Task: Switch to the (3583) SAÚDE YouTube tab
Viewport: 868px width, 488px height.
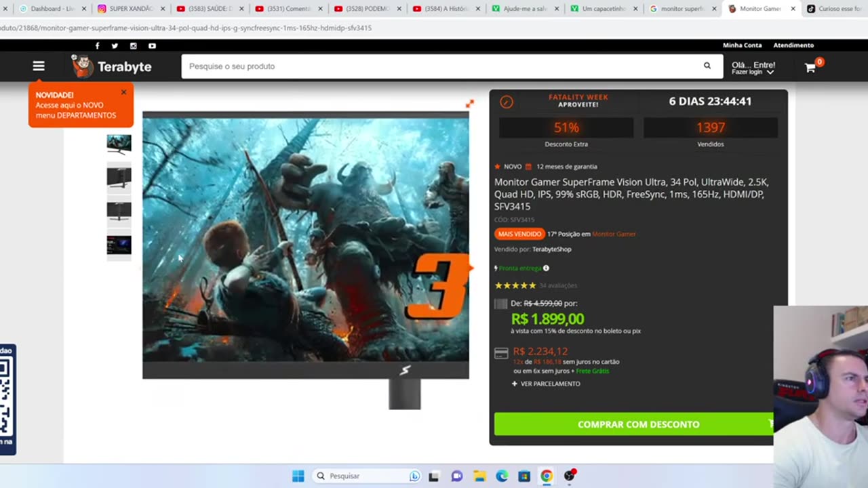Action: click(x=210, y=9)
